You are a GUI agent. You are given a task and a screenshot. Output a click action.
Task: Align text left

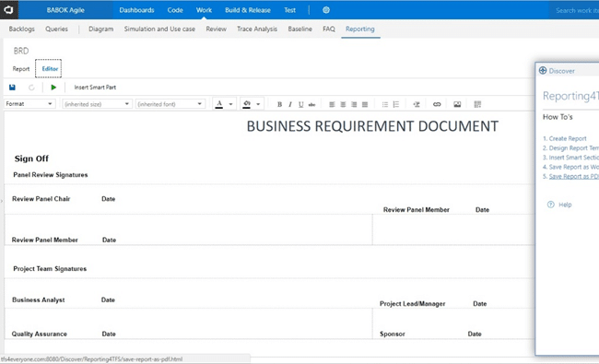tap(332, 104)
